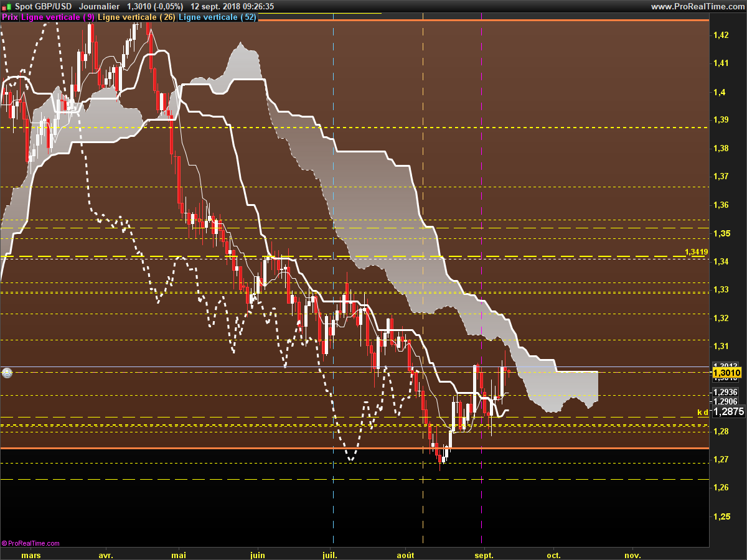
Task: Click the 1,32 level on price axis
Action: point(721,318)
